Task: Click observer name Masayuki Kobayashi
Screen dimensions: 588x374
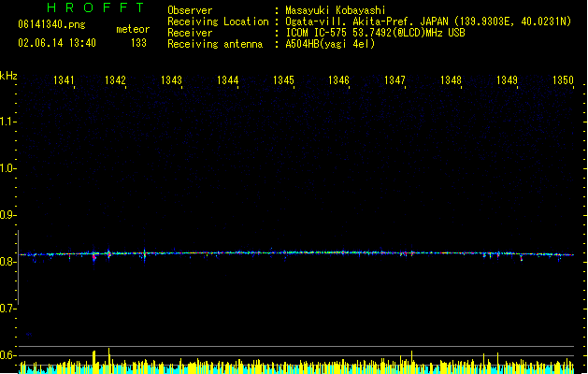Action: coord(336,10)
